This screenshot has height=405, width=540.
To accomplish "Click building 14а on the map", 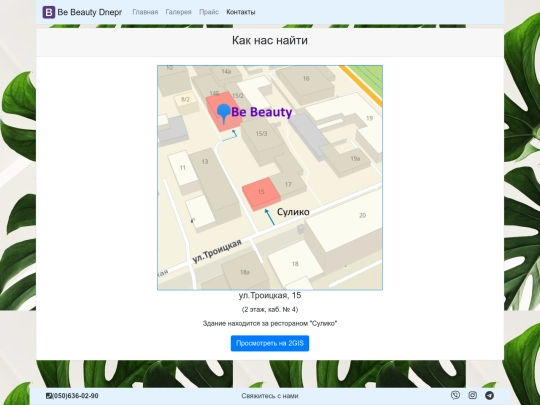I will coord(226,72).
